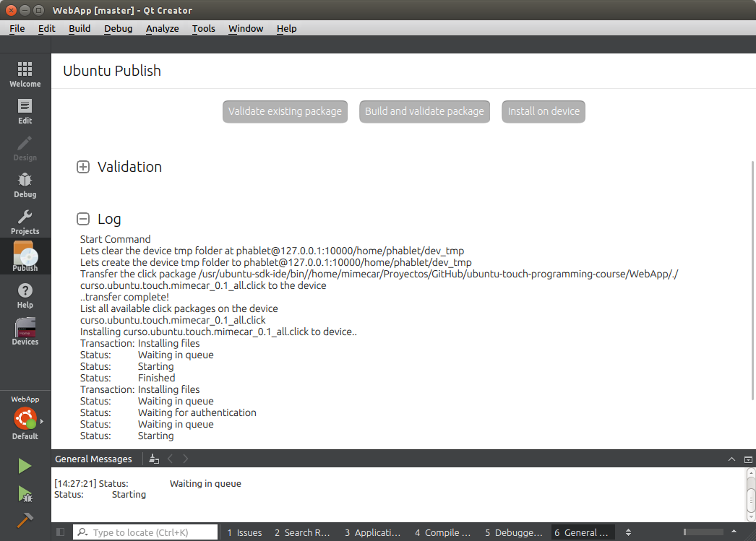
Task: Click the progress details toggle arrow
Action: pos(734,532)
